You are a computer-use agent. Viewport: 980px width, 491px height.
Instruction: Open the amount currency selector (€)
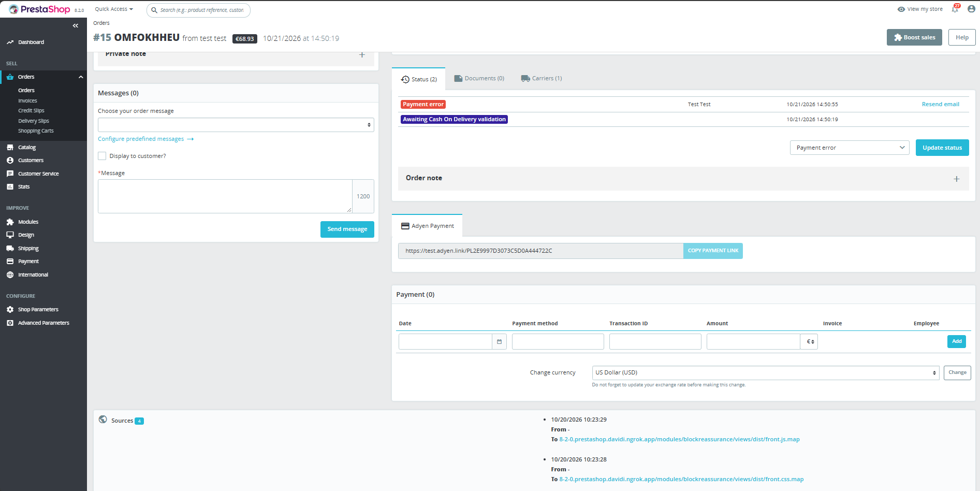809,342
